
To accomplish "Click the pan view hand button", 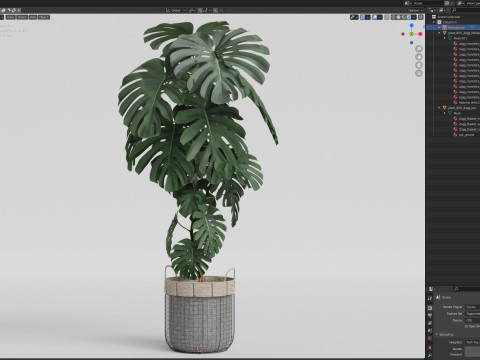I will [419, 57].
